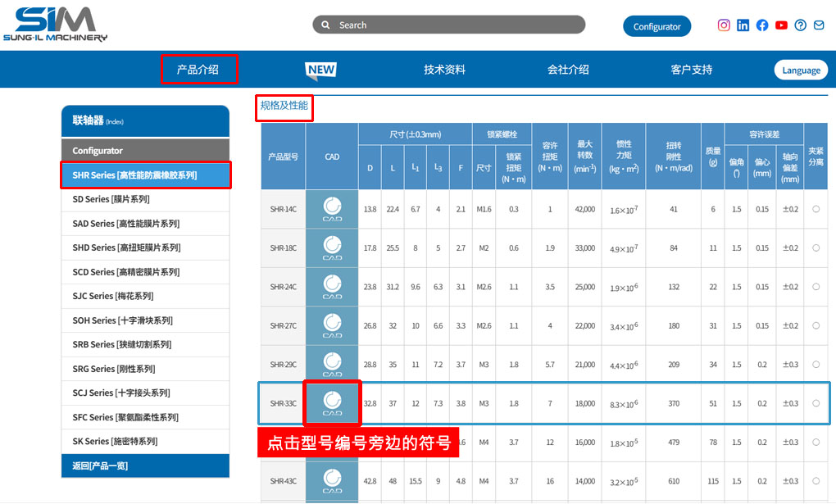Click the M1.6 screw size cell
Screen dimensions: 836x504
484,209
